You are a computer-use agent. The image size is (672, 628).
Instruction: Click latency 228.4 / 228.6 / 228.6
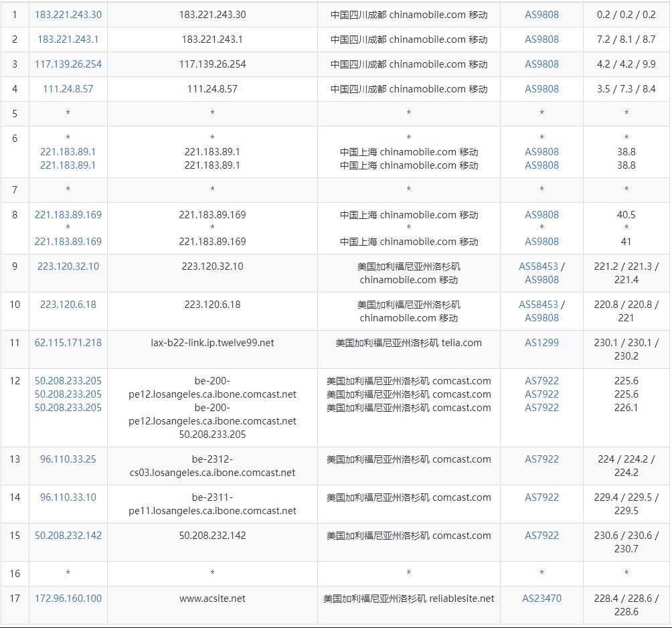[626, 605]
